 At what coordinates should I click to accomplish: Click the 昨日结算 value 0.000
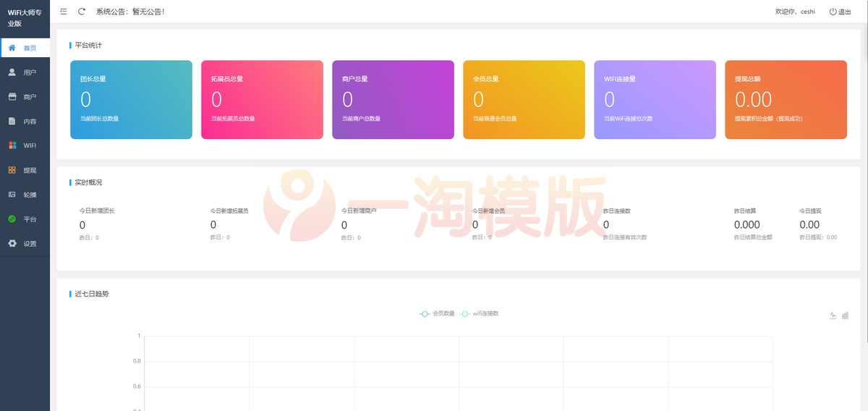coord(747,225)
